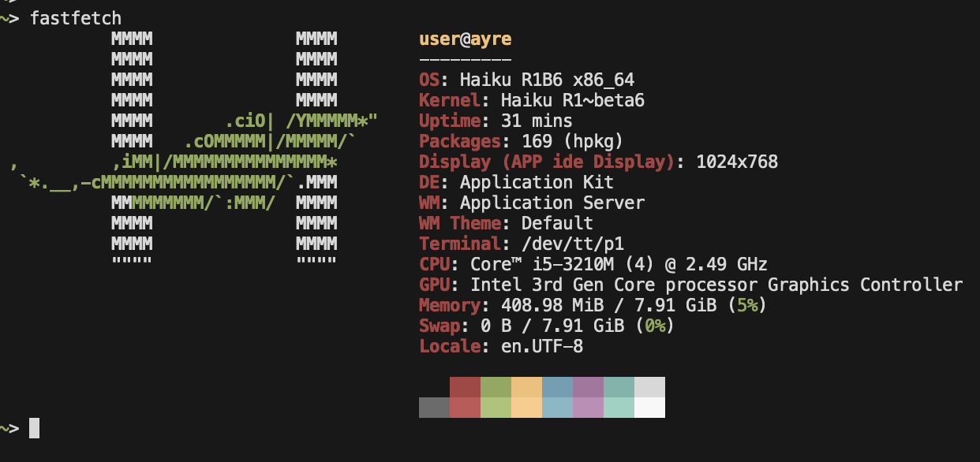The width and height of the screenshot is (980, 462).
Task: Click the terminal cursor block at the prompt
Action: (34, 428)
